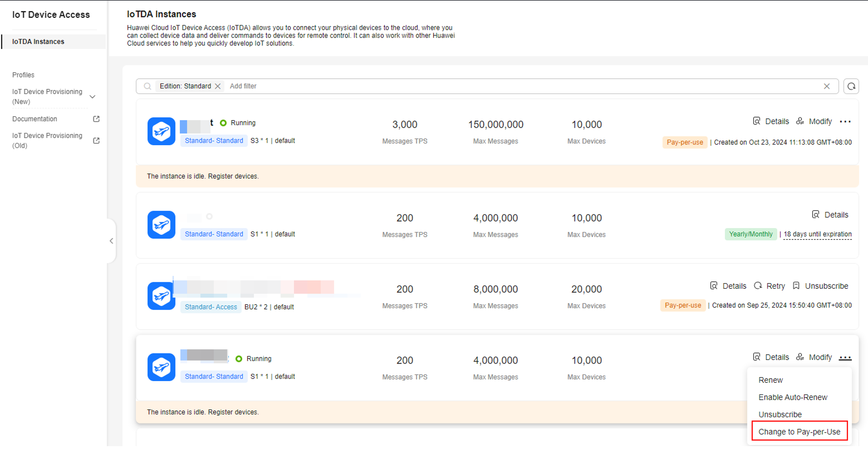Open IoT Device Provisioning (Old)
The image size is (868, 457).
[47, 140]
